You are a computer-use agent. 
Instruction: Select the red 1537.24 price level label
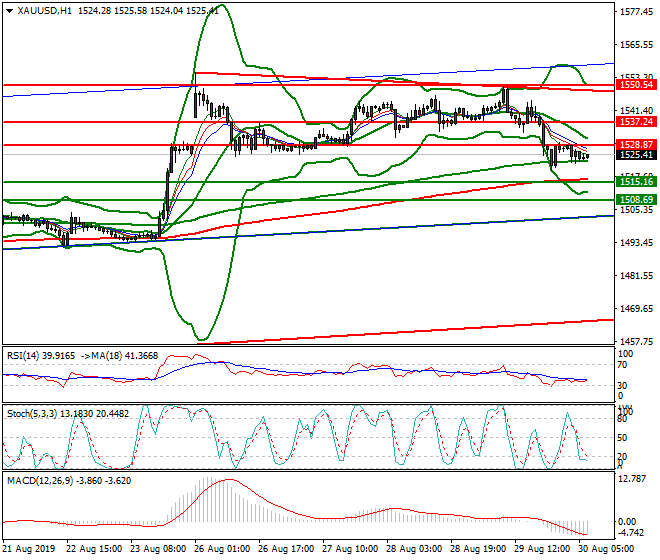point(636,122)
